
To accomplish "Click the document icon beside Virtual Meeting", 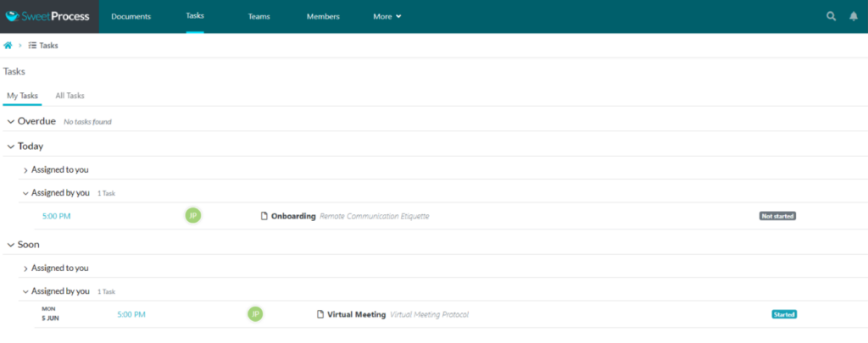I will (x=320, y=314).
